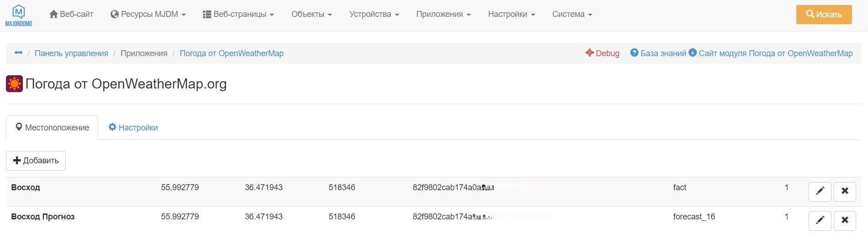Edit the Восход Прогноз row pencil icon
The width and height of the screenshot is (868, 239).
pyautogui.click(x=820, y=220)
